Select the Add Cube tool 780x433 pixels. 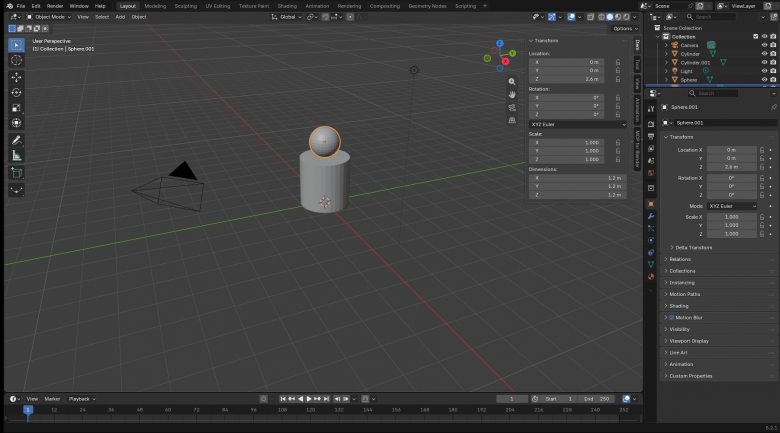[x=16, y=173]
